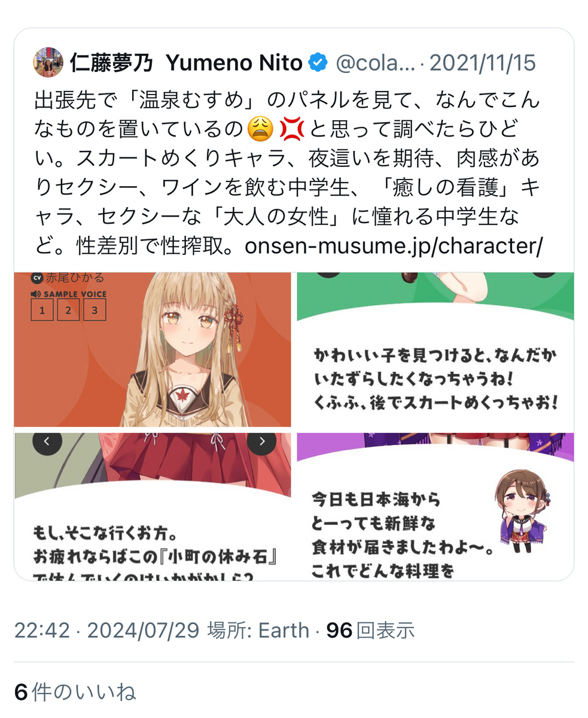Tap the blue verified badge
This screenshot has height=718, width=588.
point(318,63)
